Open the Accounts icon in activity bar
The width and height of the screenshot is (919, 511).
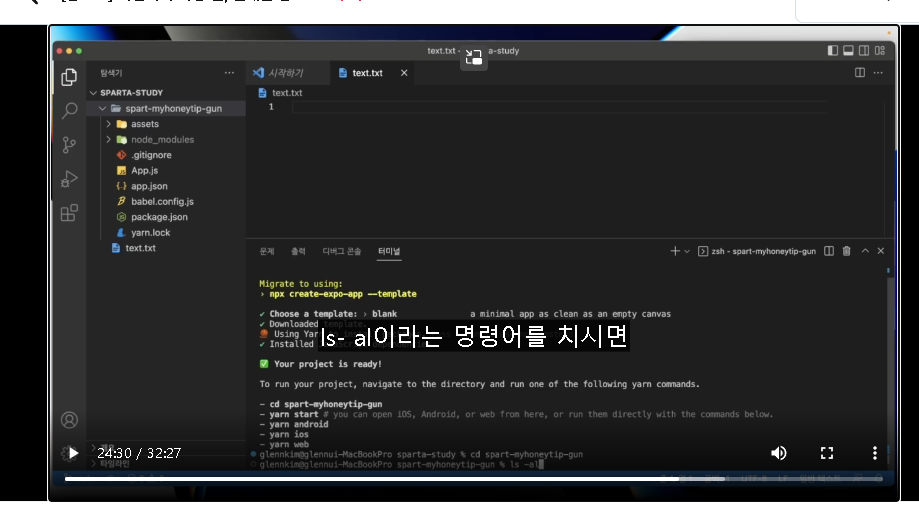point(69,420)
